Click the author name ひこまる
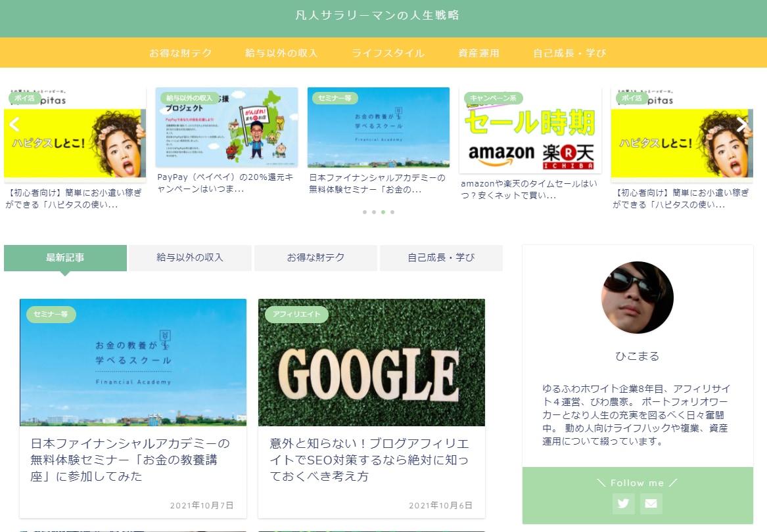 click(x=638, y=356)
